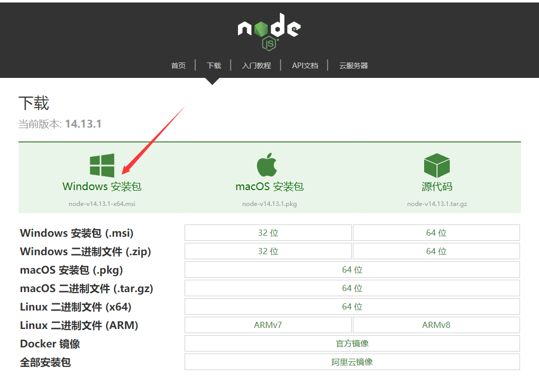Download ARMv8 Linux binary
Viewport: 539px width, 392px height.
(x=436, y=325)
